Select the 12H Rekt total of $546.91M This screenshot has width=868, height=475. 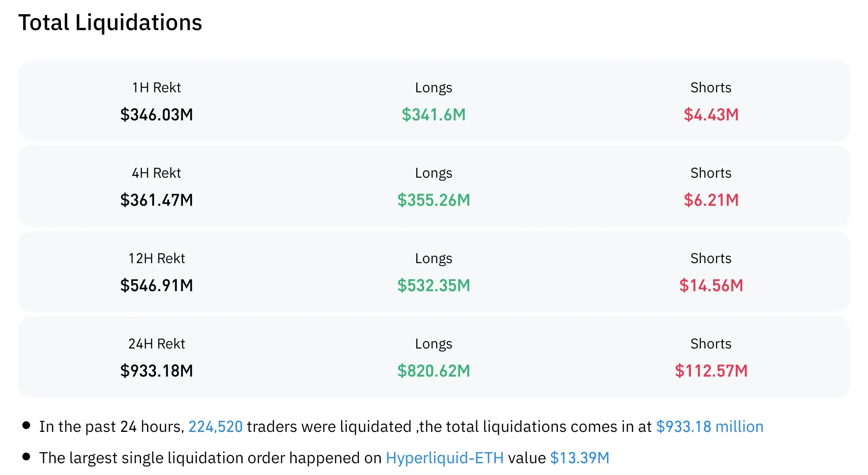point(156,285)
